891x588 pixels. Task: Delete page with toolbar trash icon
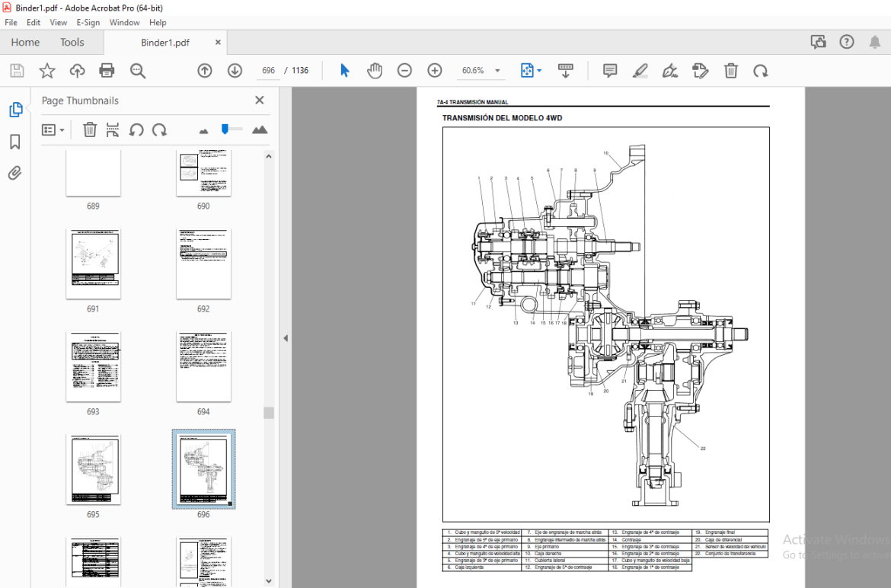coord(731,70)
